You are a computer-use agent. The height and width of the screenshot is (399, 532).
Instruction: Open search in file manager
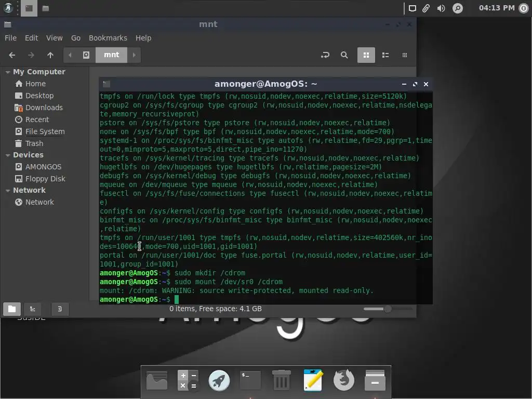344,55
